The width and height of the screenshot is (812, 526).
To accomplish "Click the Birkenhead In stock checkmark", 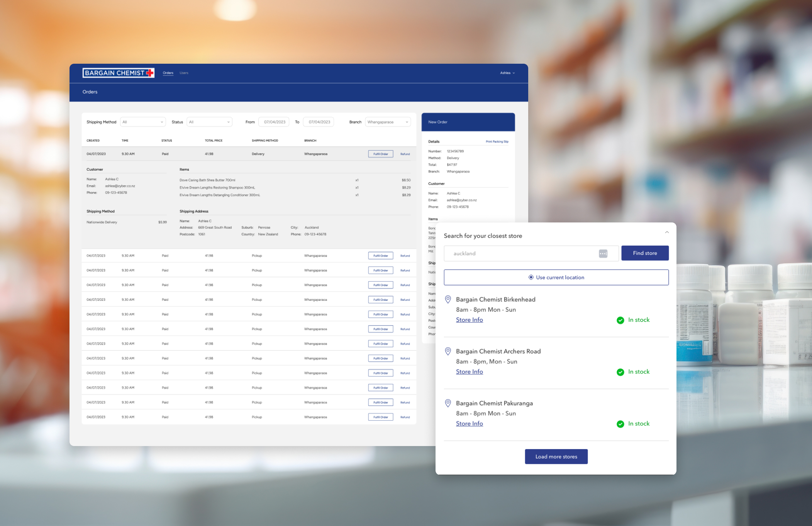I will pos(620,320).
